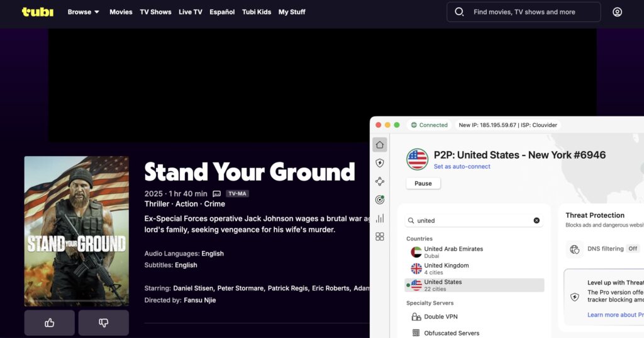Open the Tubi account profile icon
The height and width of the screenshot is (338, 644).
point(617,12)
